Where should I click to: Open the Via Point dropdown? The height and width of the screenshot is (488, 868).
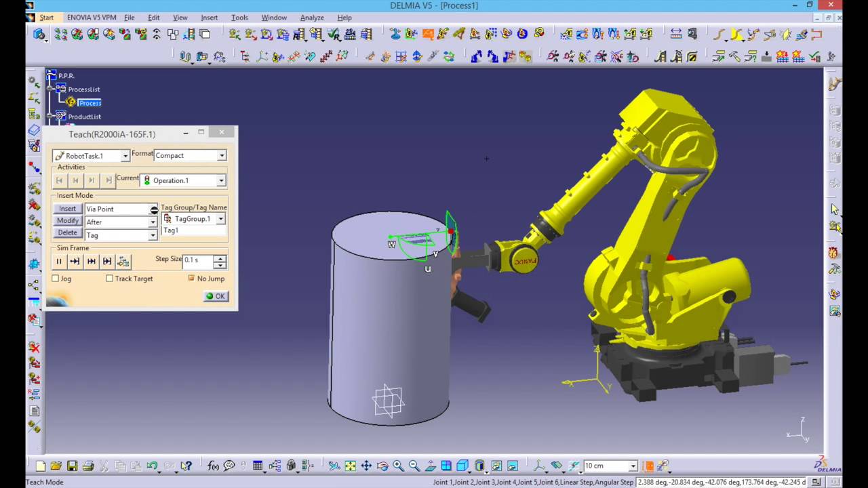pyautogui.click(x=154, y=209)
